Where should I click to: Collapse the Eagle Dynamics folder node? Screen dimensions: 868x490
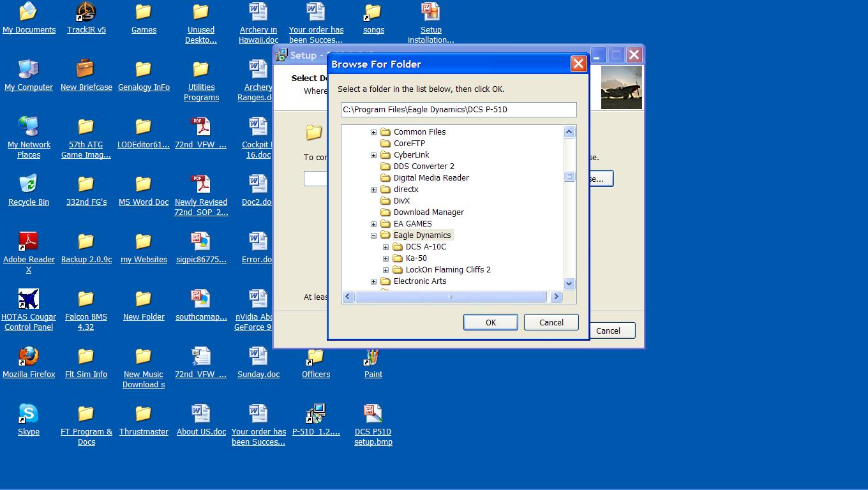pos(373,235)
